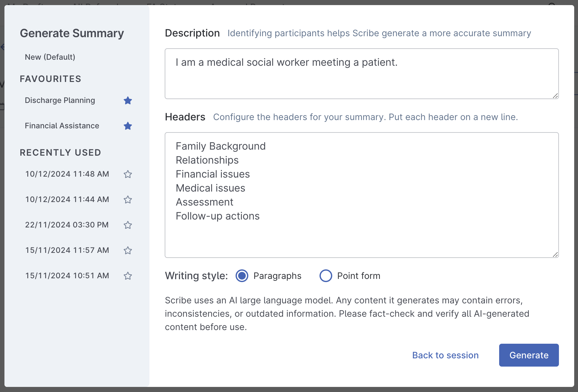
Task: Open the 15/11/2024 10:51 AM recent template
Action: (x=67, y=276)
